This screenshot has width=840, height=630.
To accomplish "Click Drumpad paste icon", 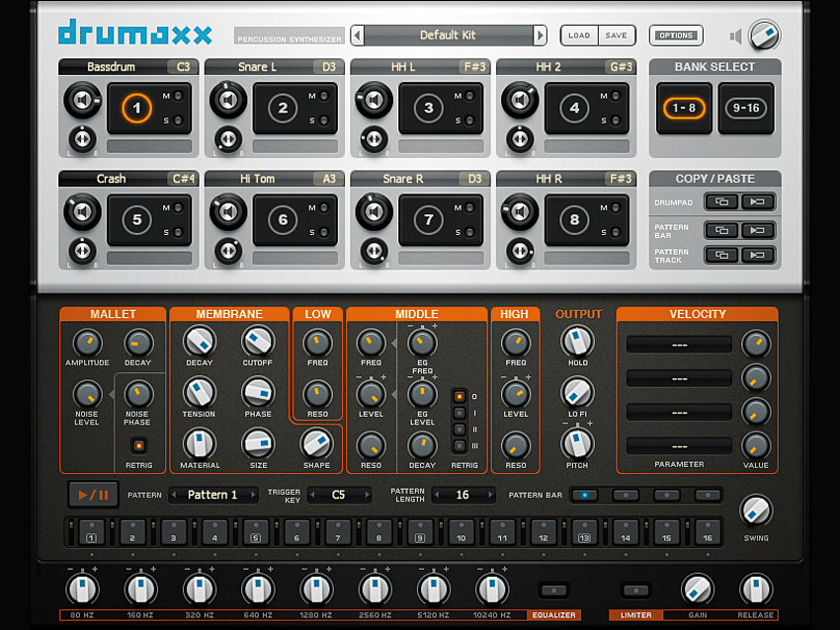I will [758, 201].
